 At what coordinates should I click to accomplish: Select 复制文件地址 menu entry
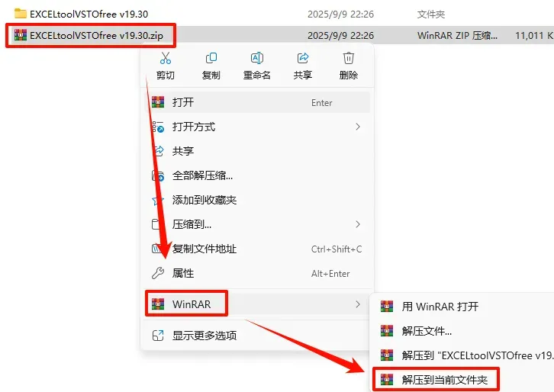(257, 249)
